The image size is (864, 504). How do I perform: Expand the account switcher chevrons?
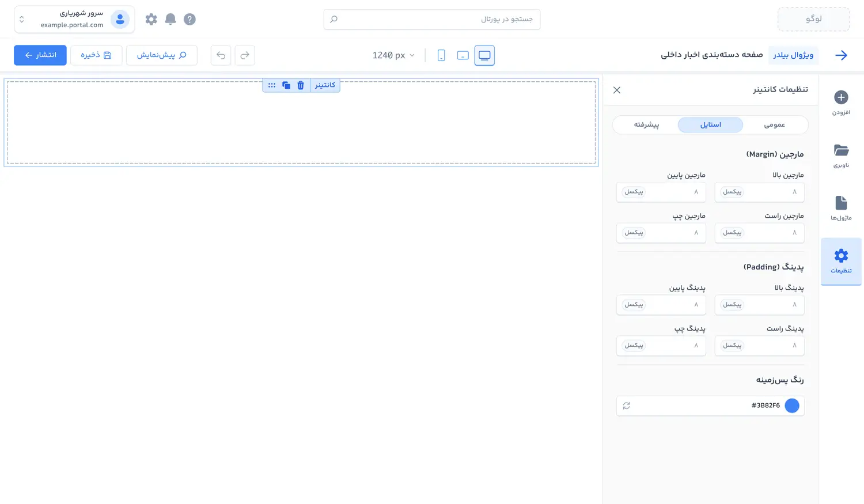pyautogui.click(x=22, y=19)
